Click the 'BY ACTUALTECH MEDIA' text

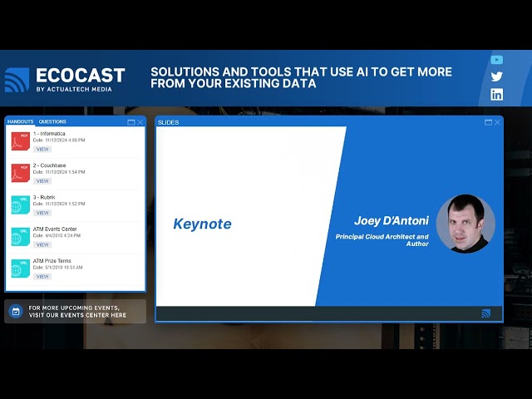point(74,89)
